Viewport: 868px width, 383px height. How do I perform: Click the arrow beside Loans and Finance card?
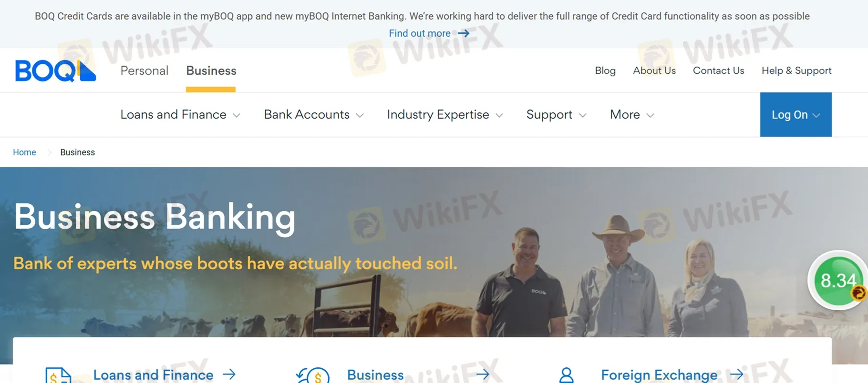pos(229,374)
